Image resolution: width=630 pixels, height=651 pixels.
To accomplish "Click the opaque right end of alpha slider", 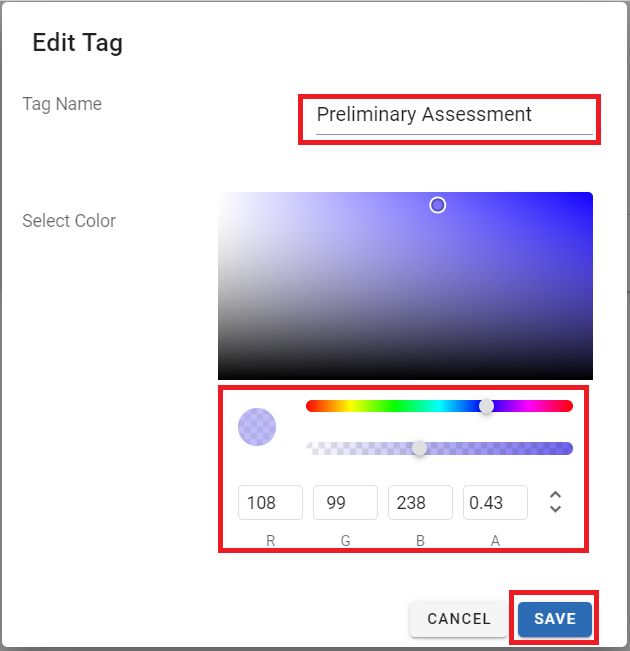I will 567,448.
